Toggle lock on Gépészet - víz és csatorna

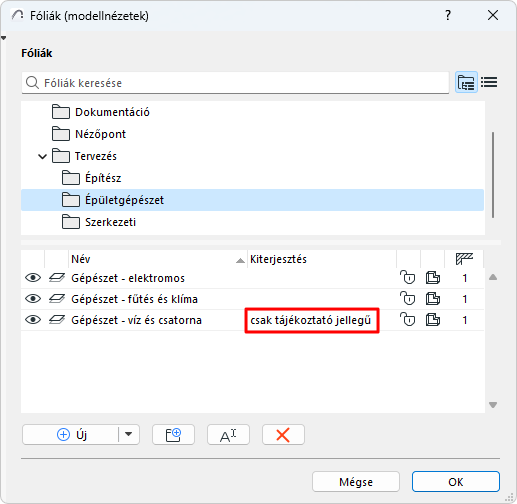click(x=408, y=320)
